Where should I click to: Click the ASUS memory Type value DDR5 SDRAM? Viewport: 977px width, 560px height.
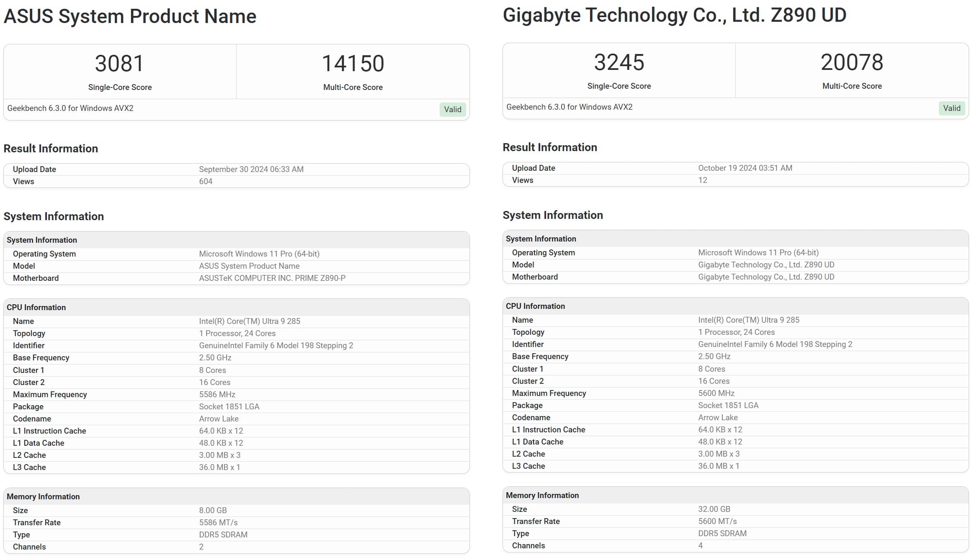tap(223, 534)
